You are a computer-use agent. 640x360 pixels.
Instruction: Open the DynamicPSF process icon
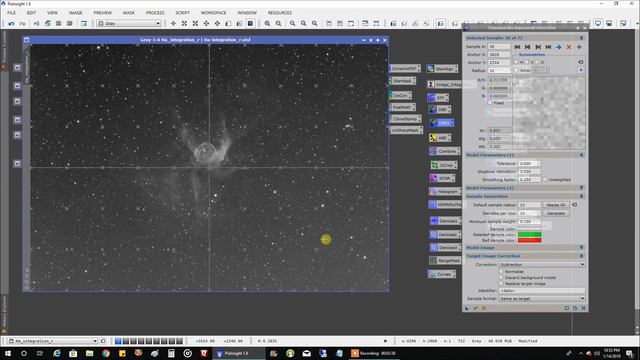(404, 69)
